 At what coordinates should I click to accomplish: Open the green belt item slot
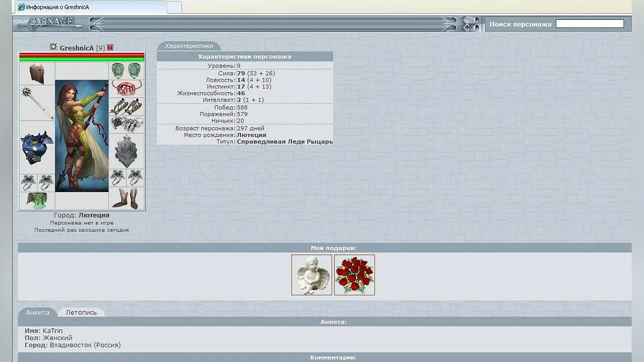(37, 201)
